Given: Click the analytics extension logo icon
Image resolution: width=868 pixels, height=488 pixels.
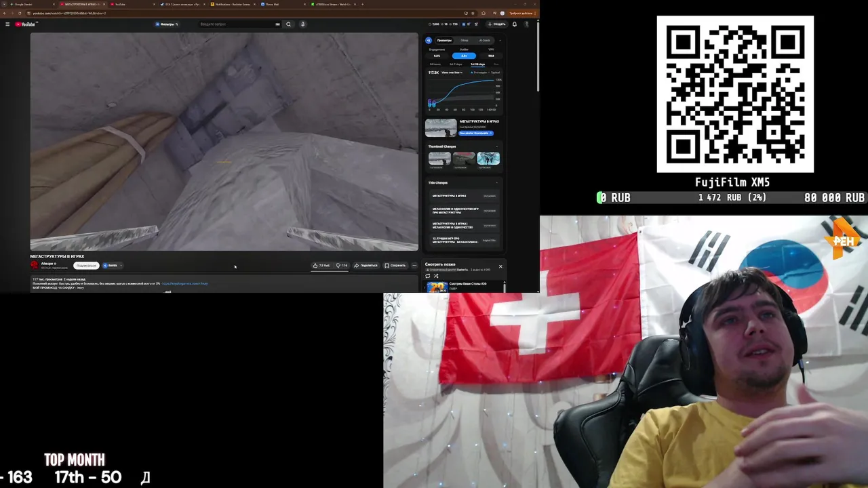Looking at the screenshot, I should (x=429, y=41).
